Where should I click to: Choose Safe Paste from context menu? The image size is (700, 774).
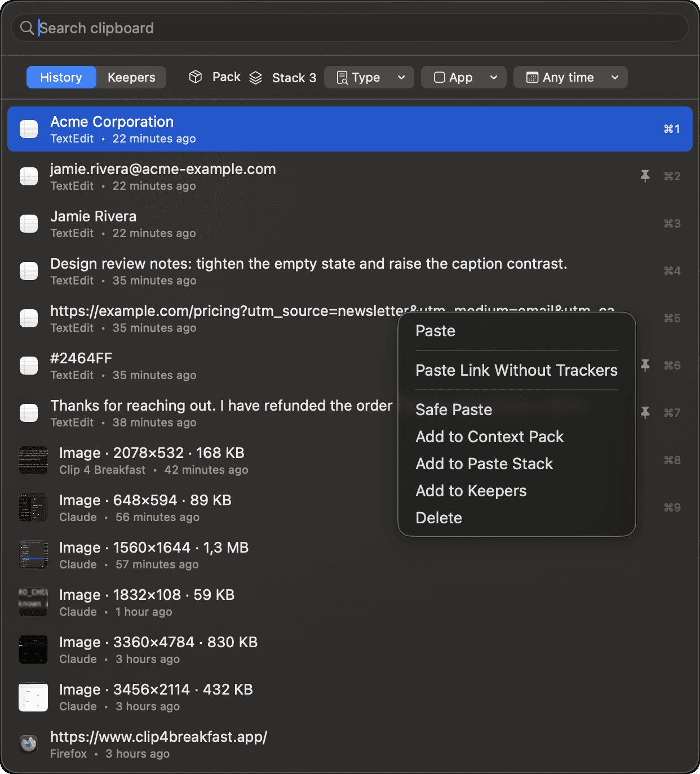pos(517,410)
